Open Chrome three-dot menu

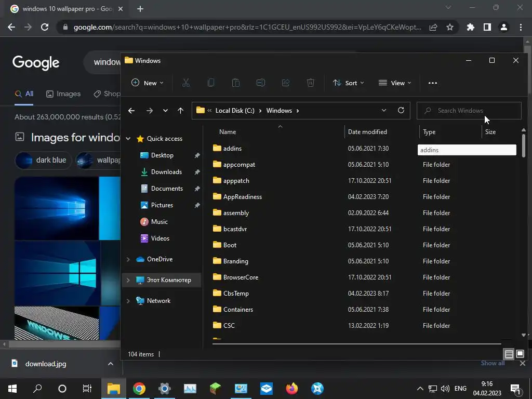point(521,27)
